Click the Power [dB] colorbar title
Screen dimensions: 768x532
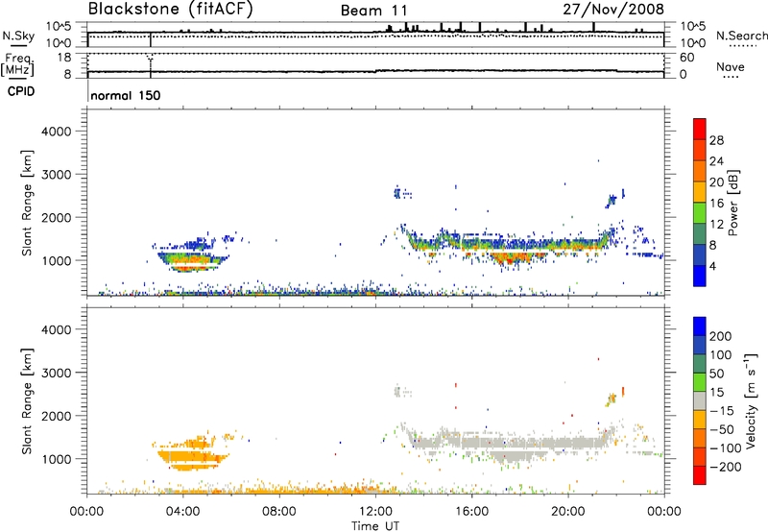(x=733, y=203)
